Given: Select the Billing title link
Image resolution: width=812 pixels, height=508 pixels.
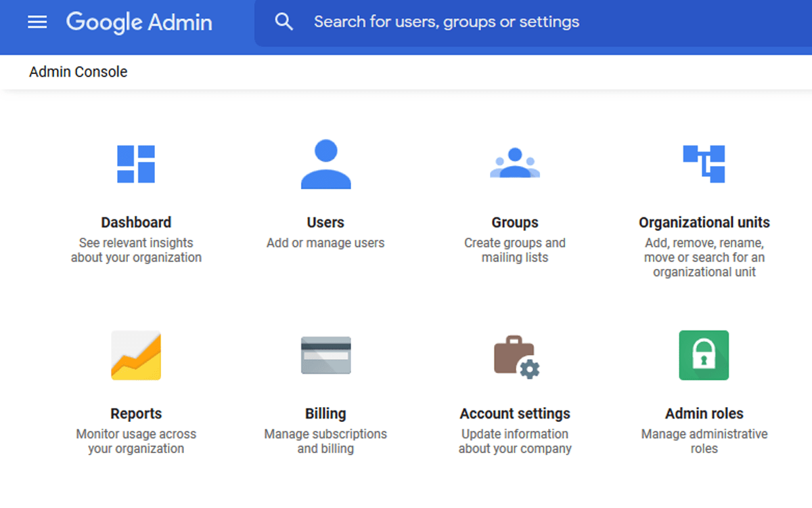Looking at the screenshot, I should pyautogui.click(x=325, y=413).
